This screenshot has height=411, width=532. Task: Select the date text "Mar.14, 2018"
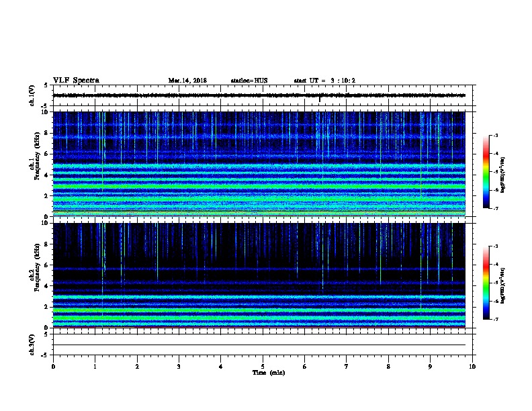click(x=187, y=81)
